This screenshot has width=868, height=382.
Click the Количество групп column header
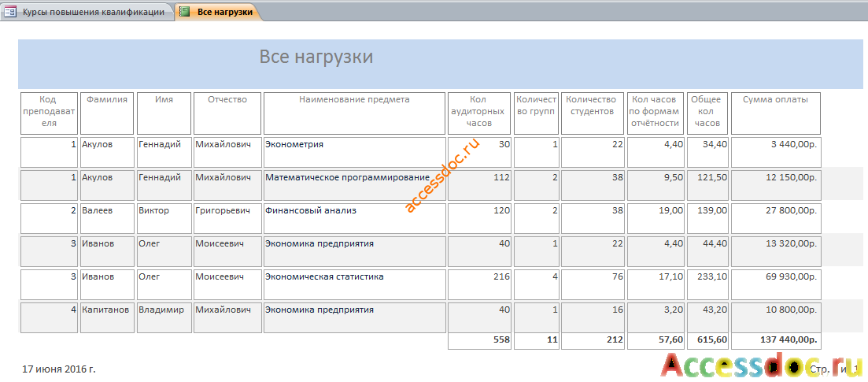pos(536,113)
